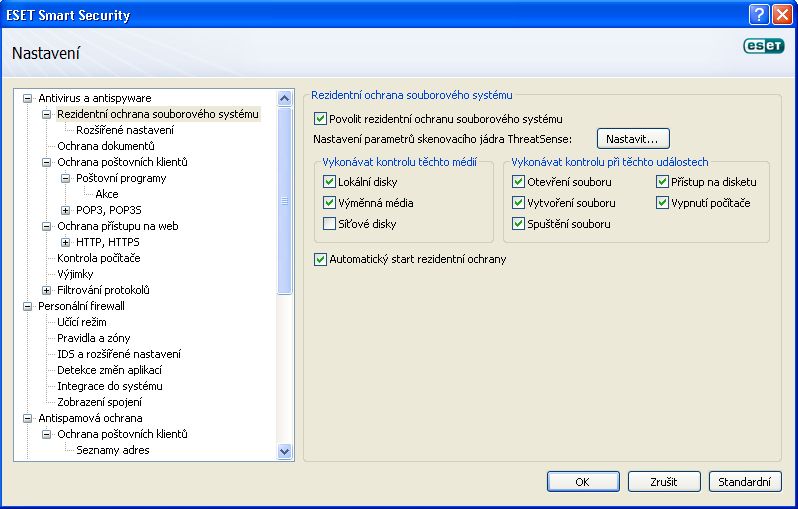Select POP3, POP3S label in tree
This screenshot has width=798, height=509.
tap(108, 210)
